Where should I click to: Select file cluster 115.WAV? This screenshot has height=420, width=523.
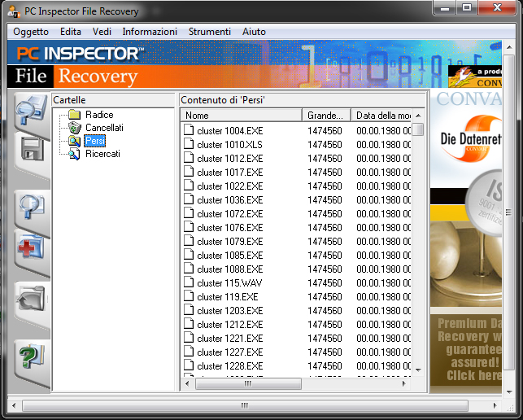[x=229, y=282]
